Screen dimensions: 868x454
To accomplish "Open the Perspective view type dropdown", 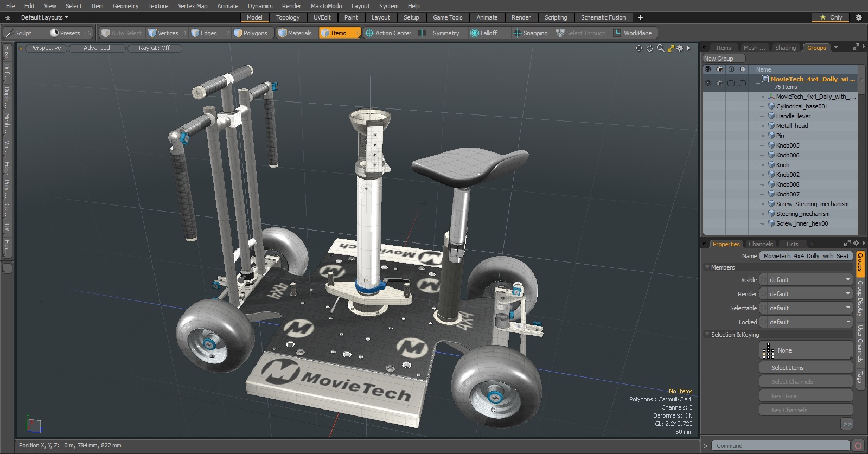I will tap(46, 48).
